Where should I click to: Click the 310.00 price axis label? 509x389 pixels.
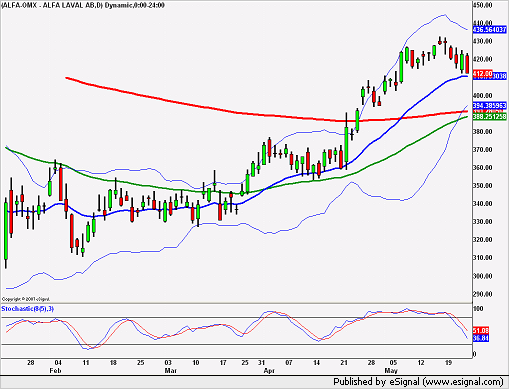[x=482, y=257]
